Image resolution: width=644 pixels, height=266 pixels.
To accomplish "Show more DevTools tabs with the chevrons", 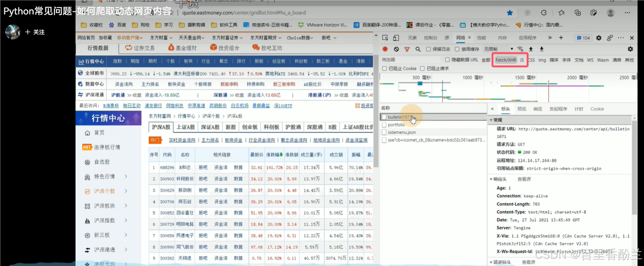I will click(550, 38).
